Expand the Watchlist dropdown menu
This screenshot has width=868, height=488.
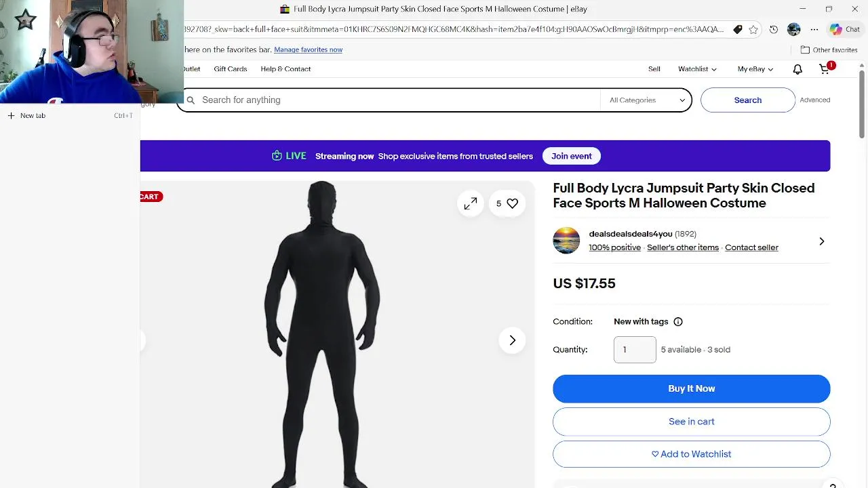tap(697, 69)
